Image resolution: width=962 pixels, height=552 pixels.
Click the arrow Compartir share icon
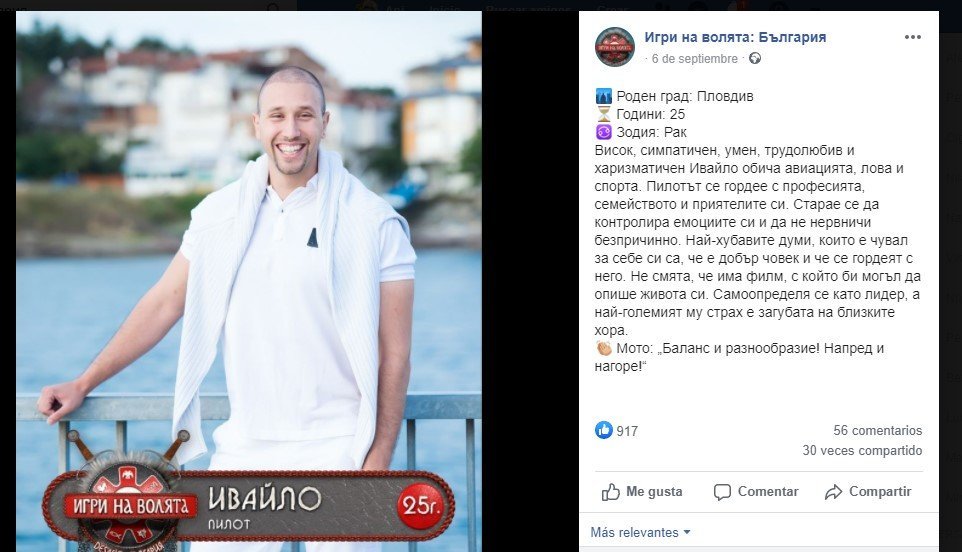(834, 492)
